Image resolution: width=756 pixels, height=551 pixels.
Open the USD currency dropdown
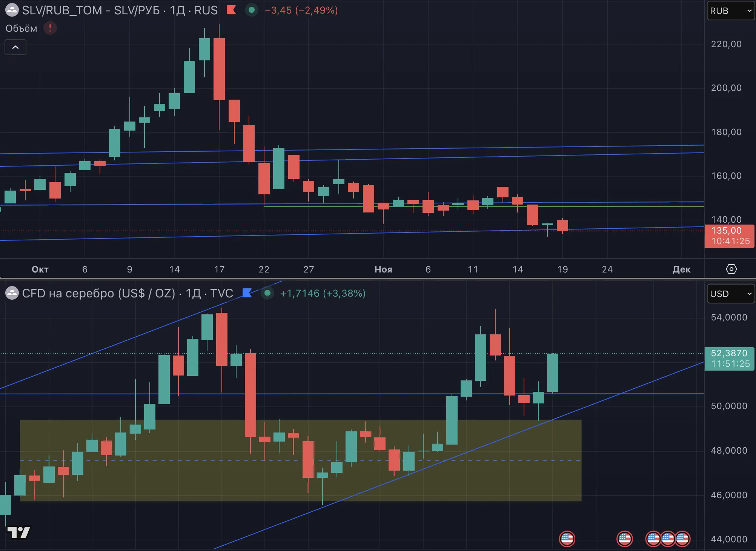731,294
